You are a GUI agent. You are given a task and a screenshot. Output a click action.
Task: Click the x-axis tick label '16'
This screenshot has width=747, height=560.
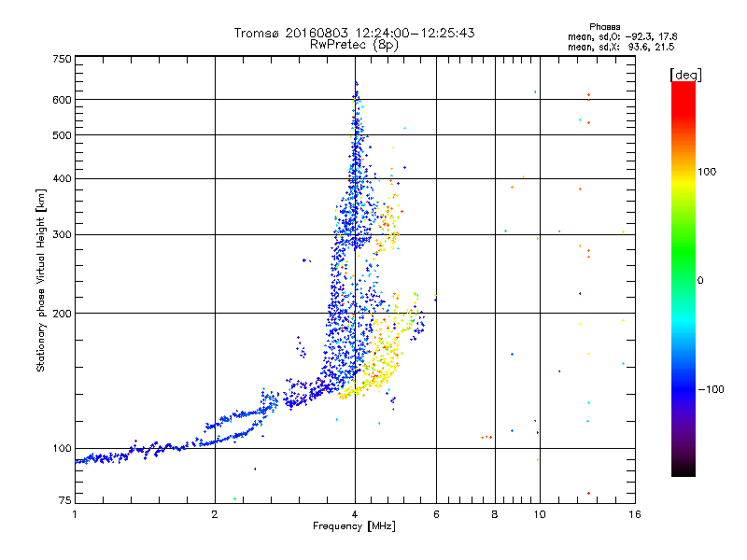635,514
